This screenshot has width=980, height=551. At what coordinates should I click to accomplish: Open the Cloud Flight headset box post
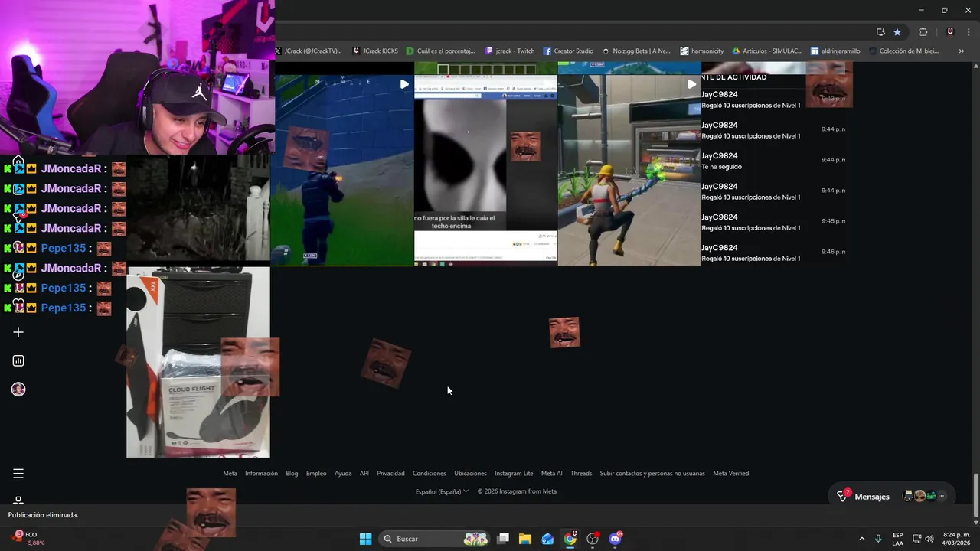(198, 362)
